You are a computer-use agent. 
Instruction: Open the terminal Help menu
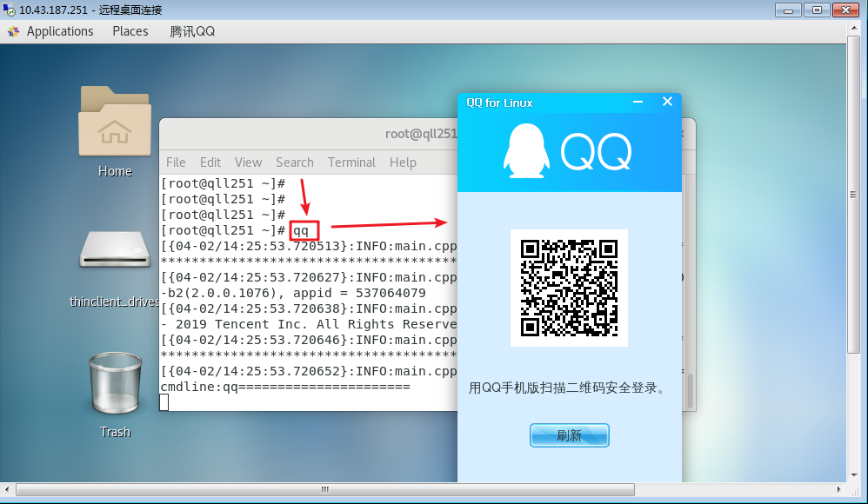coord(403,162)
